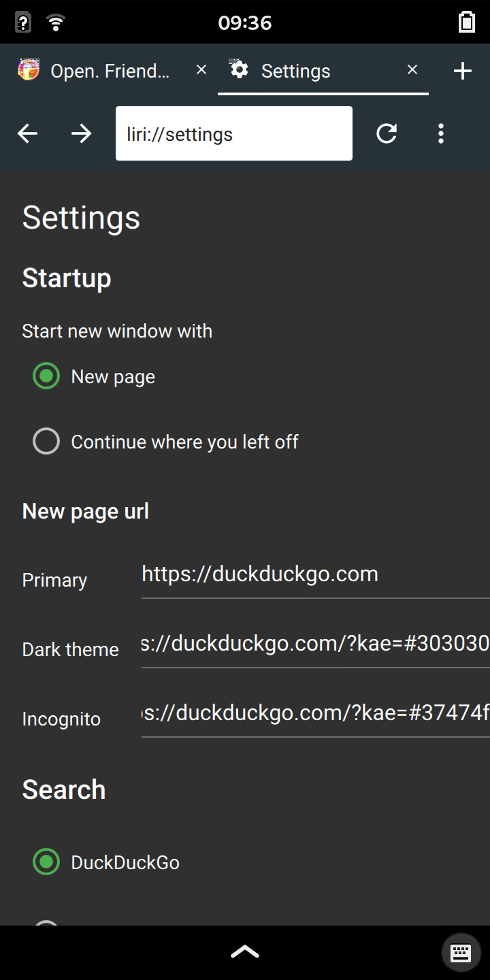Screen dimensions: 490x980
Task: Click the liri://settings address bar
Action: (233, 134)
